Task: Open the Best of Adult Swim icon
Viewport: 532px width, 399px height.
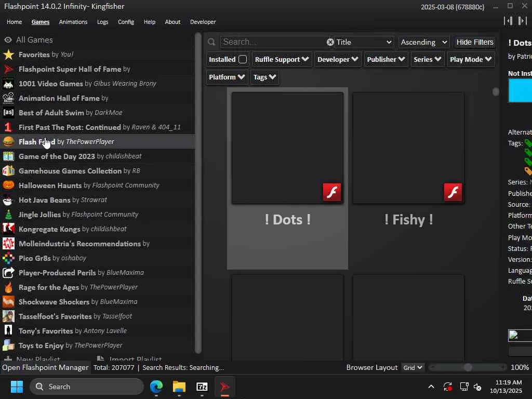Action: 8,113
